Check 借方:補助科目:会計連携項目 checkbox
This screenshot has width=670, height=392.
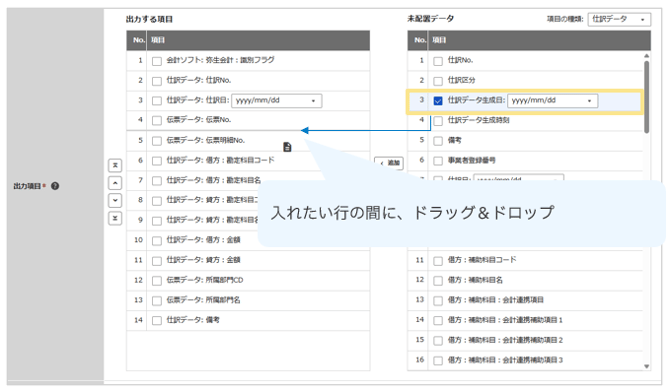[x=438, y=301]
